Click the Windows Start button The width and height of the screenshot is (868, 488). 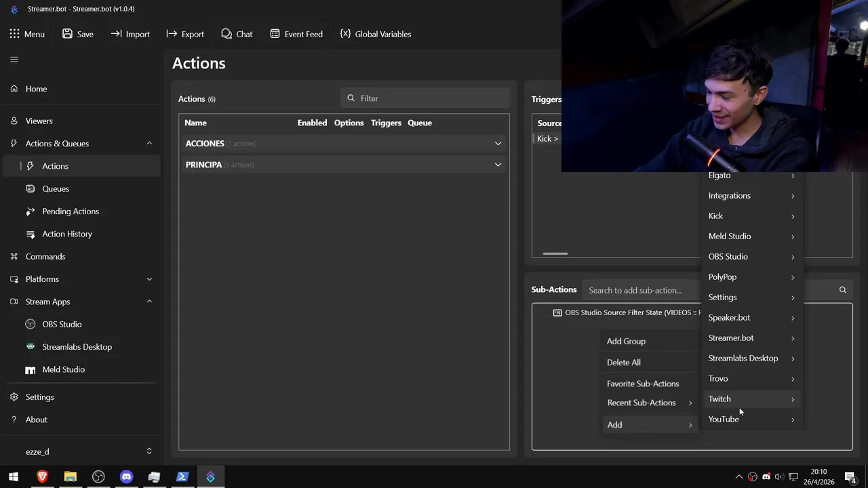pyautogui.click(x=14, y=476)
